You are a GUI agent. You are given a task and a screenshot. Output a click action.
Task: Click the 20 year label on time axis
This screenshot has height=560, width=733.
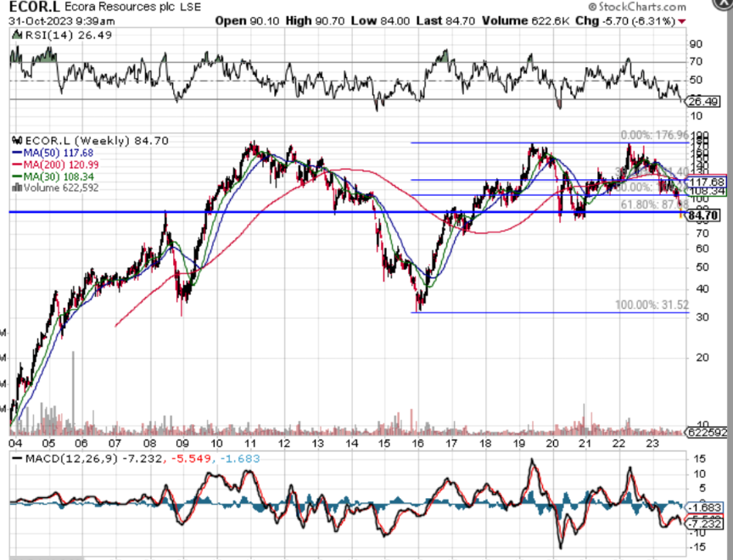pos(552,444)
